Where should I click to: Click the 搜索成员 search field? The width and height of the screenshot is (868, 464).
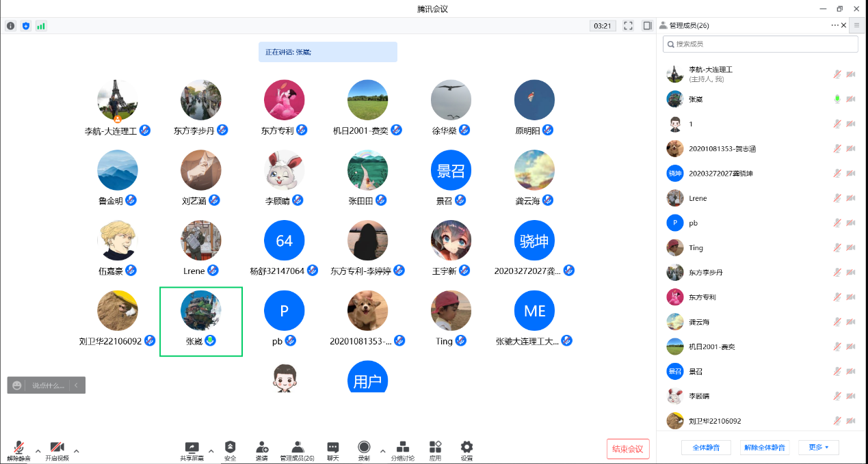(760, 44)
